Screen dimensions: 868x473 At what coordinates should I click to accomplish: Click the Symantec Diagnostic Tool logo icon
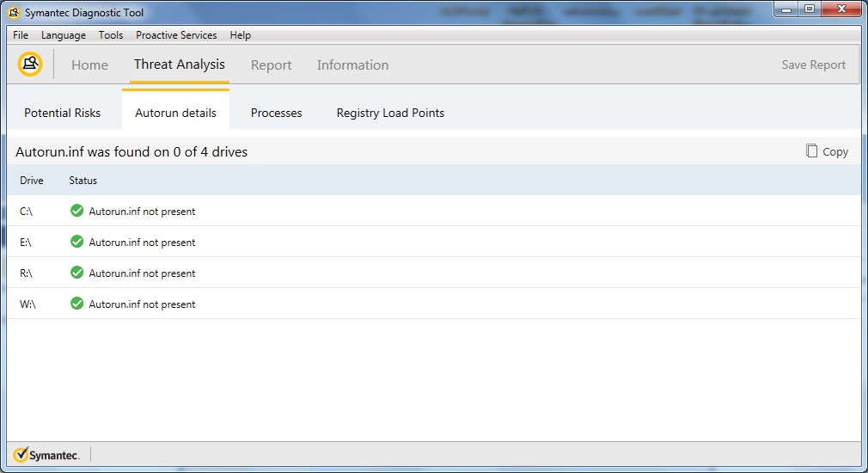pos(30,64)
